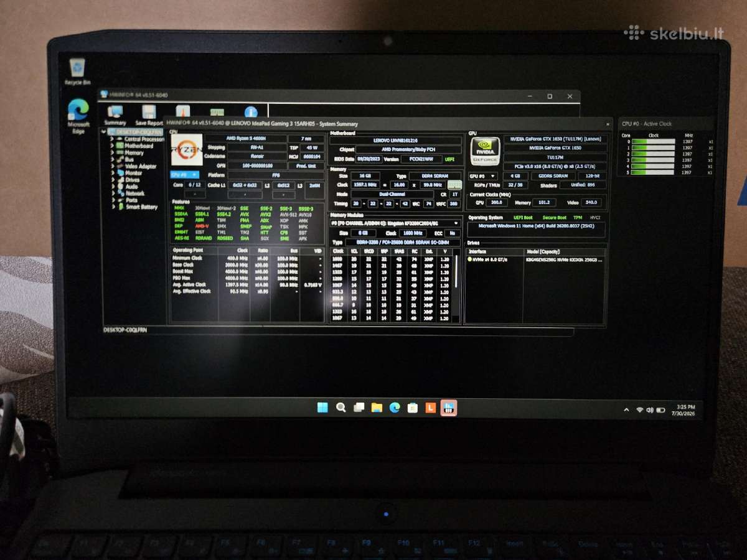The image size is (747, 560).
Task: Click the orange L app taskbar icon
Action: 430,408
